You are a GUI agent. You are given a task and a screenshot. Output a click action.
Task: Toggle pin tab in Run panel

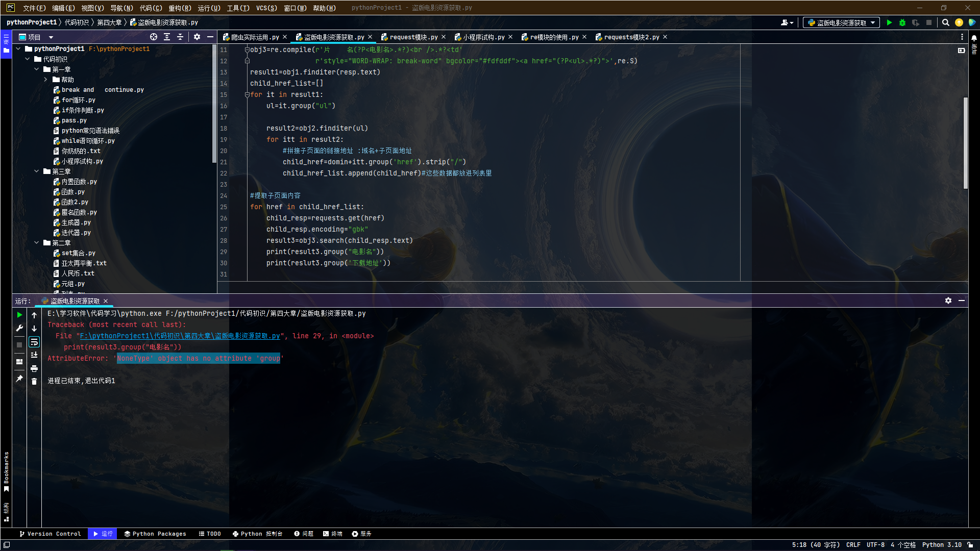pyautogui.click(x=19, y=378)
